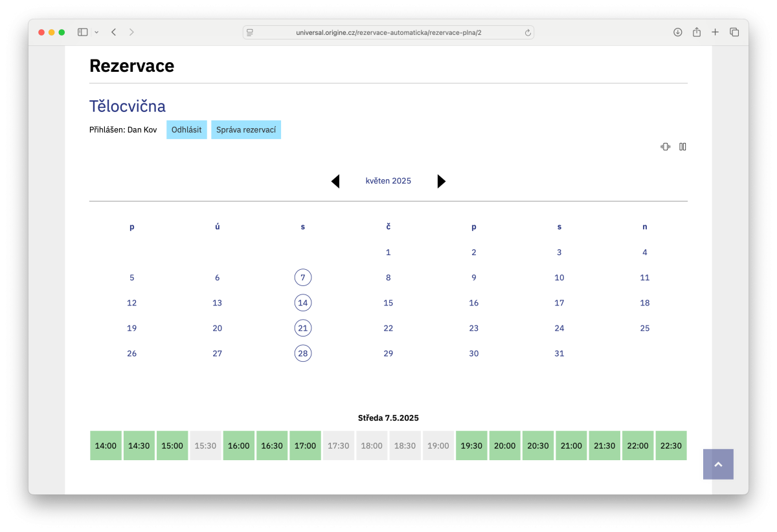Choose the 19:30 time slot
777x532 pixels.
(472, 446)
